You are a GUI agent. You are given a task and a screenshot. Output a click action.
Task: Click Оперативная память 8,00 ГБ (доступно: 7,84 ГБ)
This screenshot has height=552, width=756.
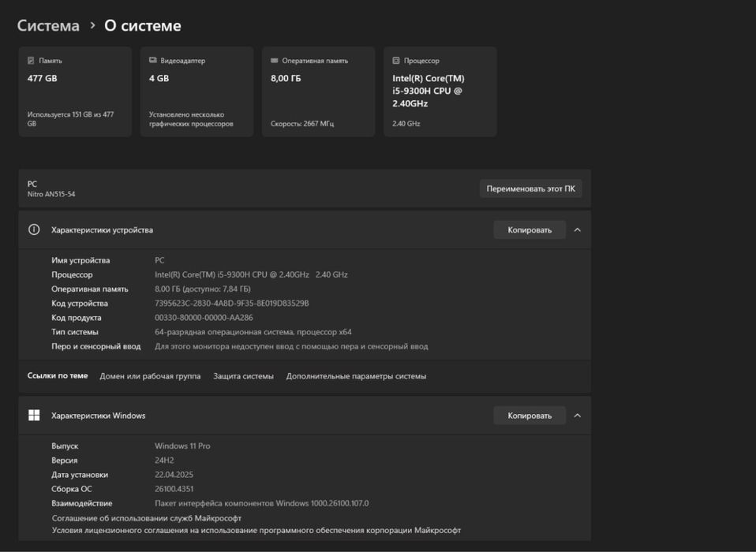[x=203, y=289]
